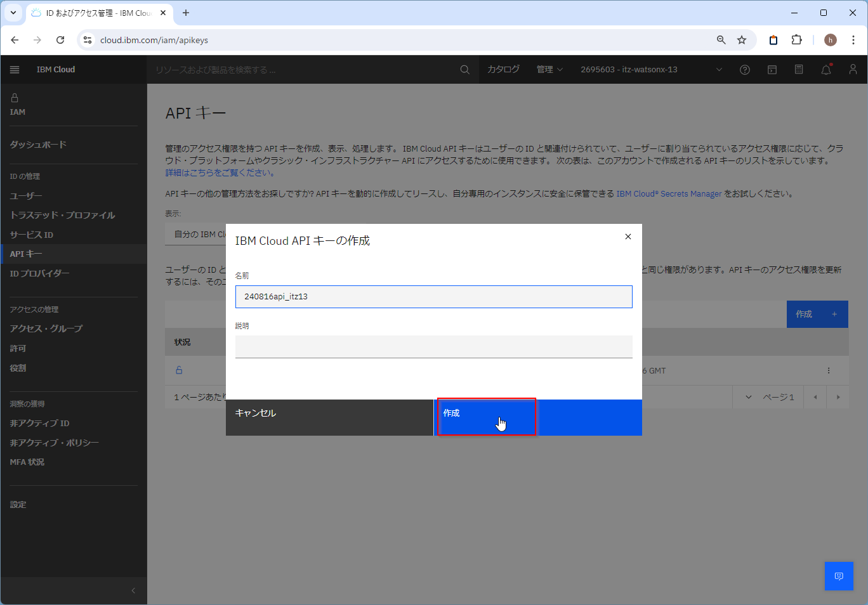This screenshot has height=605, width=868.
Task: Open the help question mark icon
Action: click(745, 70)
